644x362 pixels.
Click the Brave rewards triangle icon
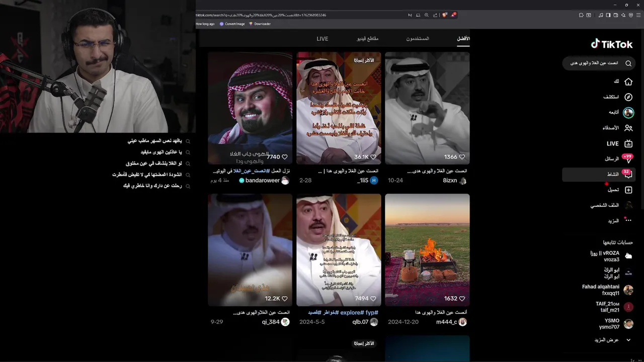coord(453,15)
